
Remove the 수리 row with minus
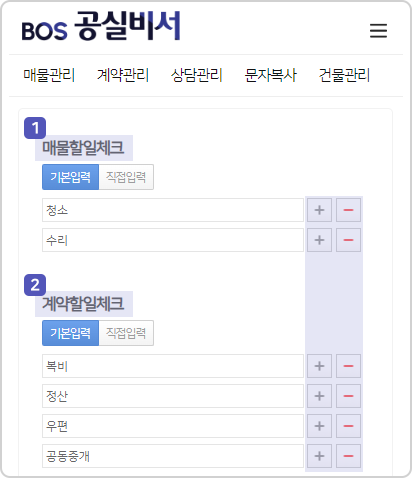tap(348, 240)
